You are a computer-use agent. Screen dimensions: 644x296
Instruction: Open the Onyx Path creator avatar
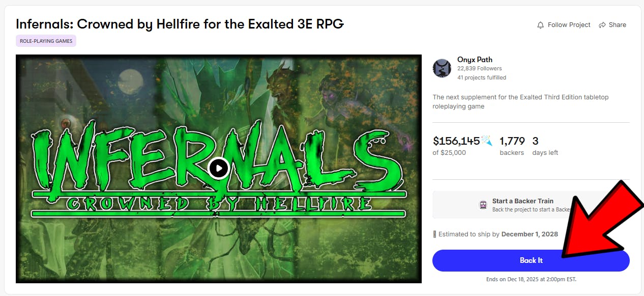pos(442,68)
